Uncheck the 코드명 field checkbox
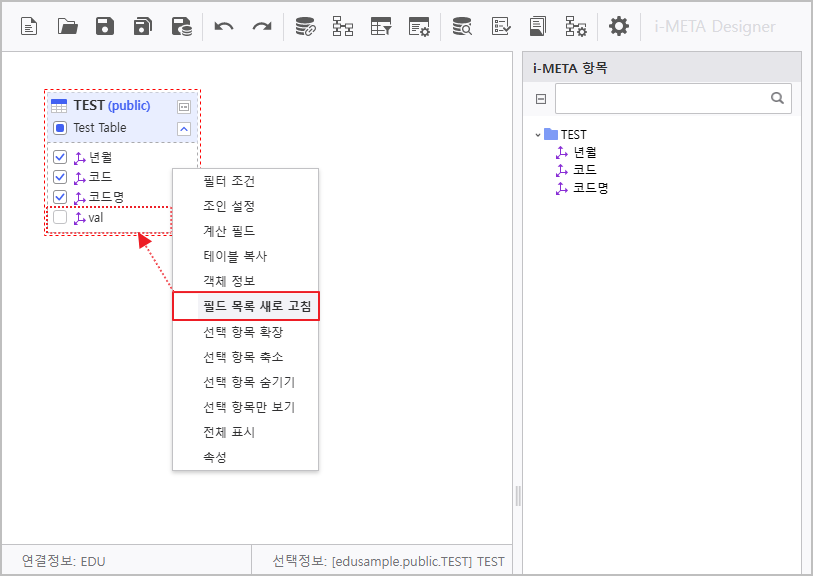This screenshot has width=813, height=576. point(60,197)
